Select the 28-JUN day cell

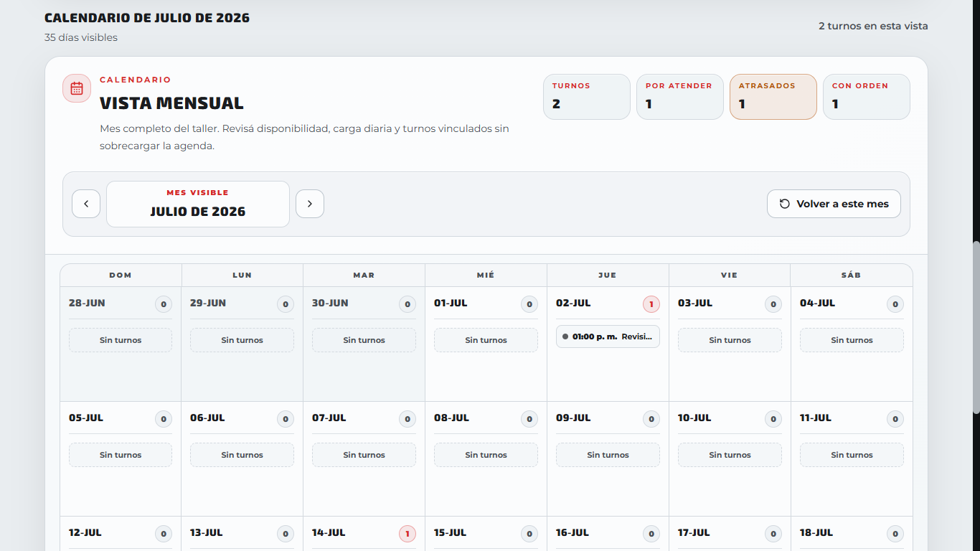click(121, 344)
